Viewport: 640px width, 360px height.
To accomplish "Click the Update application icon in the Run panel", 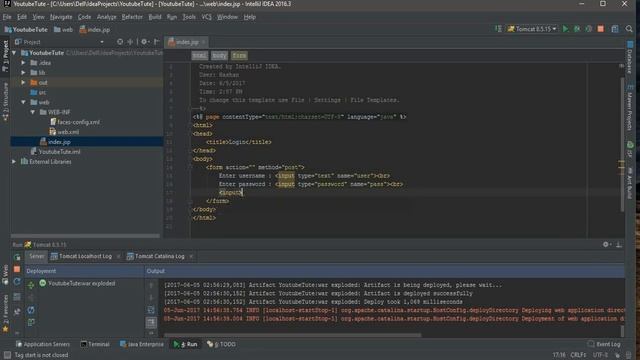I will (17, 282).
